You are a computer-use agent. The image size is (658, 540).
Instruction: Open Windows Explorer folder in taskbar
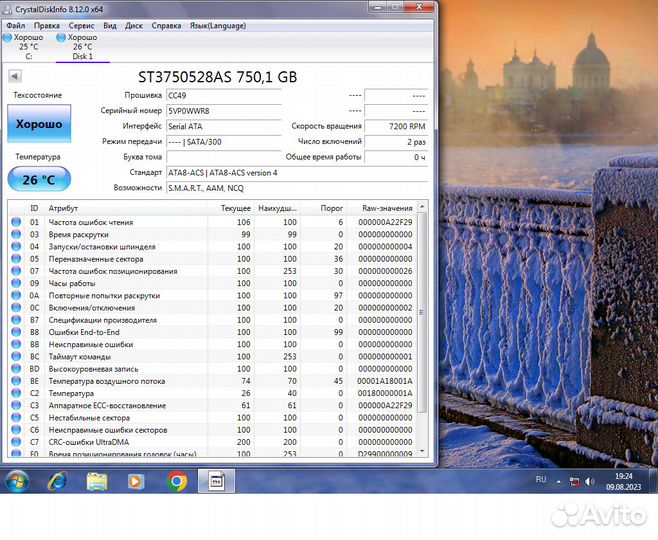pyautogui.click(x=97, y=481)
